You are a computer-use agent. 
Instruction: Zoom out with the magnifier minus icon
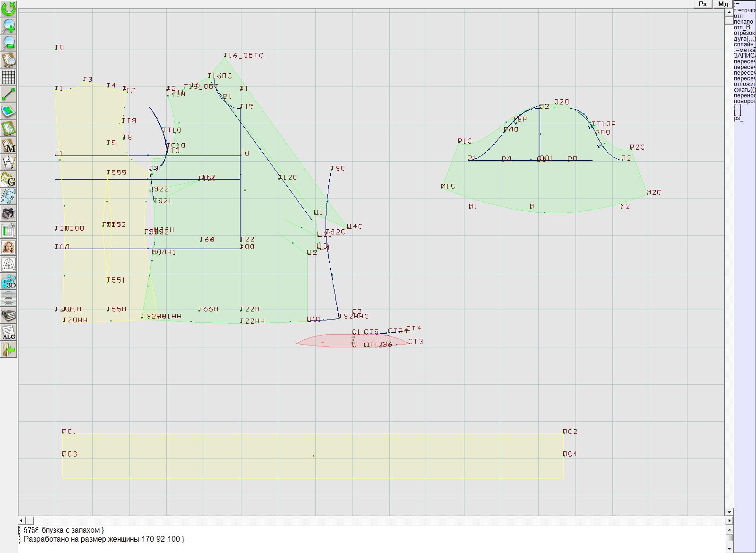click(9, 43)
